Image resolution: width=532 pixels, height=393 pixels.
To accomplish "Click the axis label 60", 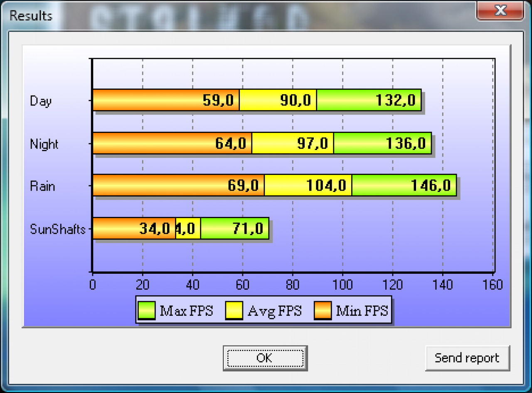I will tap(243, 285).
